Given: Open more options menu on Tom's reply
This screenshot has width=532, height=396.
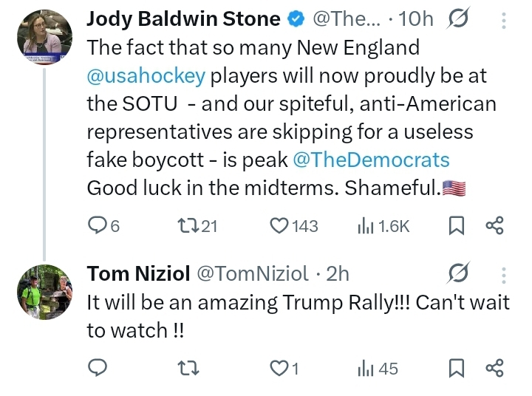Looking at the screenshot, I should (x=505, y=275).
